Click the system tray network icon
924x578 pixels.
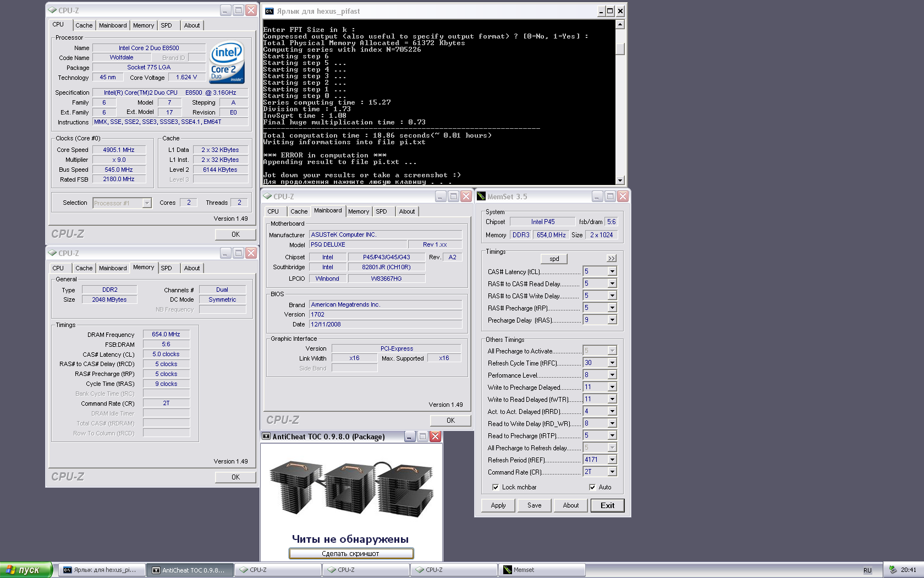click(x=893, y=570)
